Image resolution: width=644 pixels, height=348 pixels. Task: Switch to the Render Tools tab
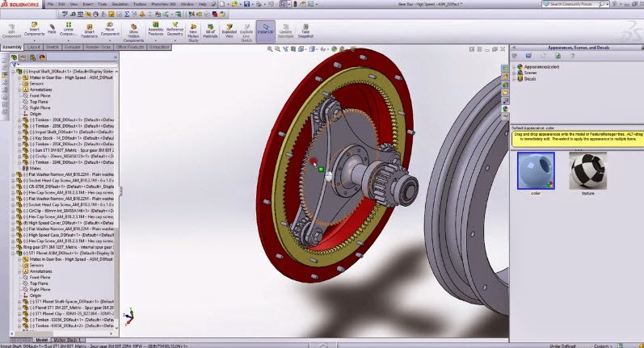click(x=98, y=48)
